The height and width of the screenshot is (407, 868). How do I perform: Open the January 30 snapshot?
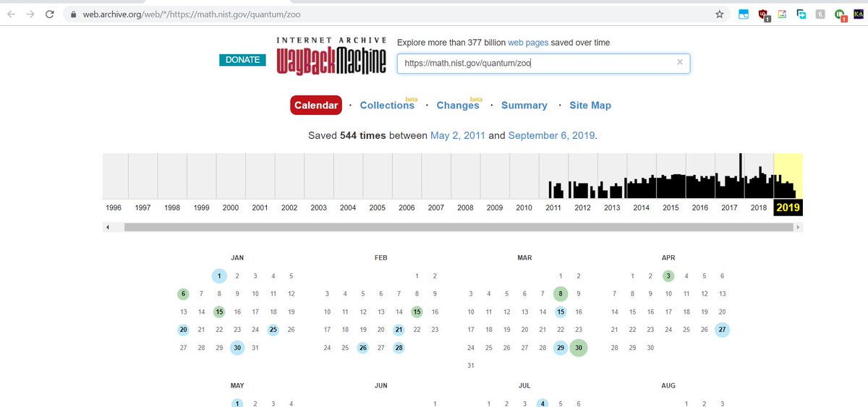(x=237, y=348)
